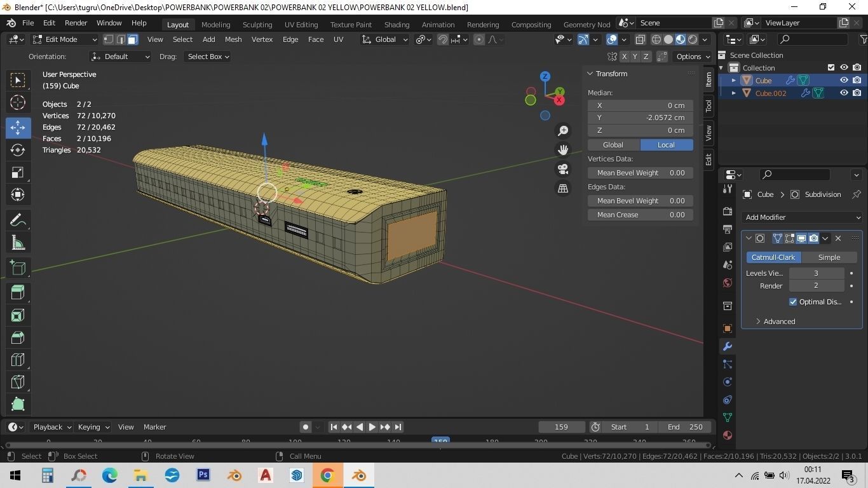Exclude Collection from the view layer
The image size is (868, 488).
point(831,68)
